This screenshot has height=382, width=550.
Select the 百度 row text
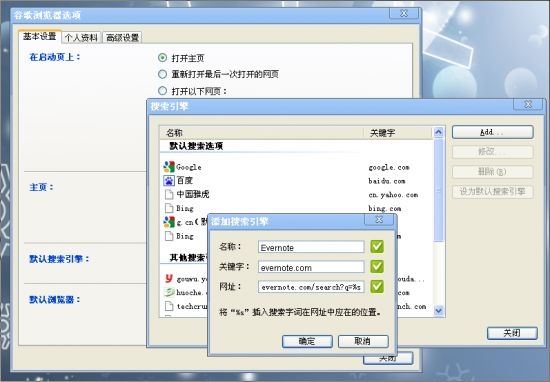[185, 181]
